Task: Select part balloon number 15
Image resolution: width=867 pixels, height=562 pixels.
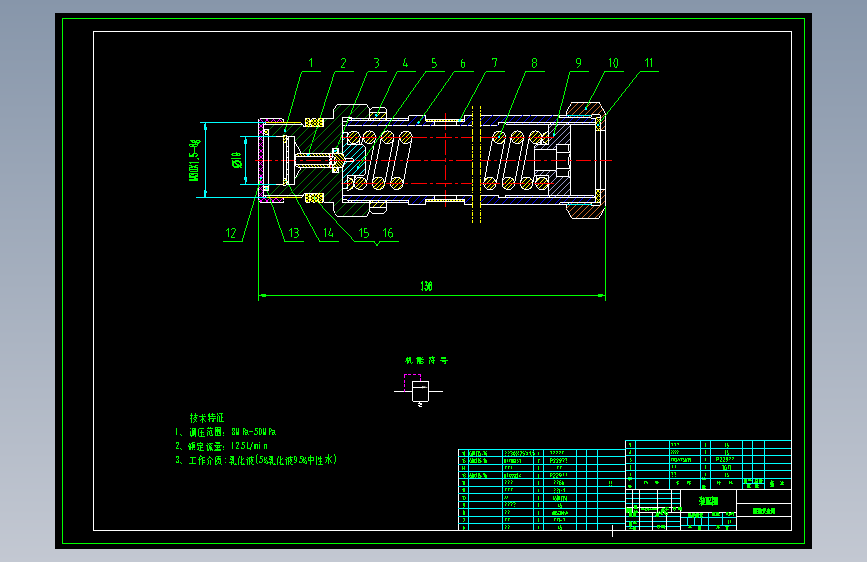Action: pyautogui.click(x=364, y=233)
